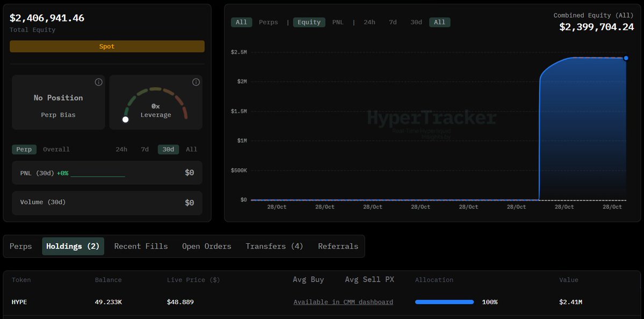The image size is (644, 319).
Task: Switch the PNL panel to Overall
Action: click(56, 149)
